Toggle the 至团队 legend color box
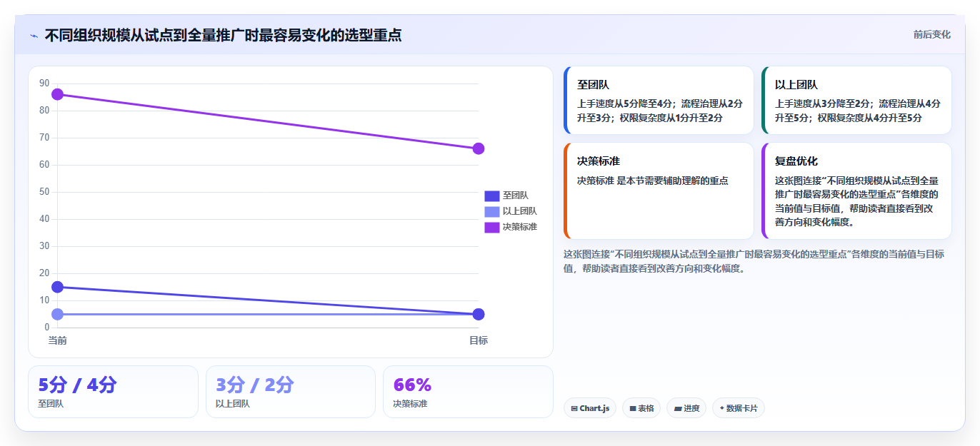This screenshot has height=446, width=980. pos(491,196)
